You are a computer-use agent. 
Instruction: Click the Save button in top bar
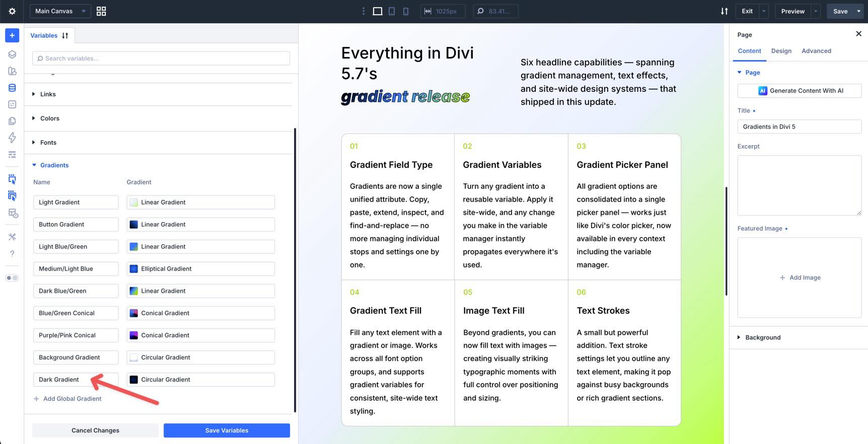[x=840, y=11]
